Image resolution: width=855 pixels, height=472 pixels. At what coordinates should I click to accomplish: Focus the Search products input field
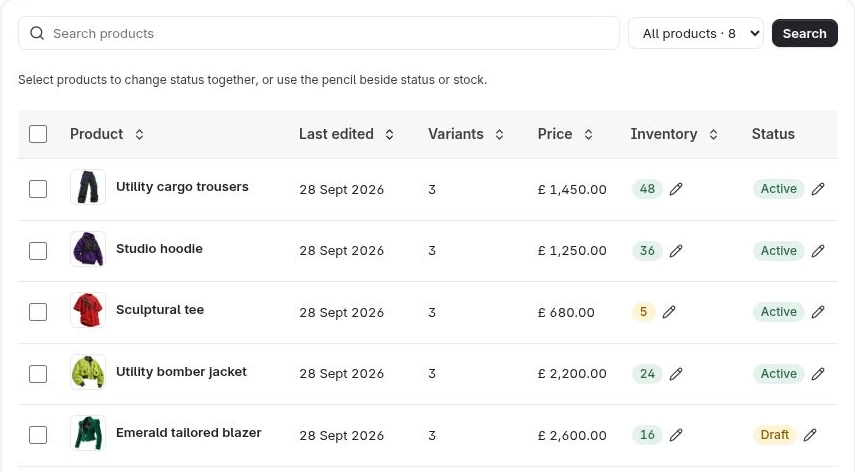pyautogui.click(x=319, y=33)
